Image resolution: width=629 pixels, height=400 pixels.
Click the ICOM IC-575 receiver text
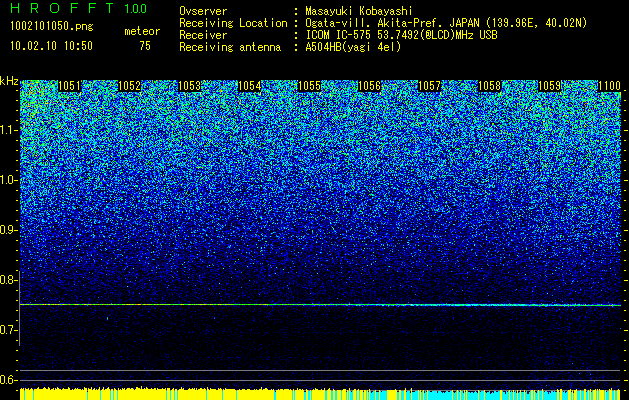(402, 35)
